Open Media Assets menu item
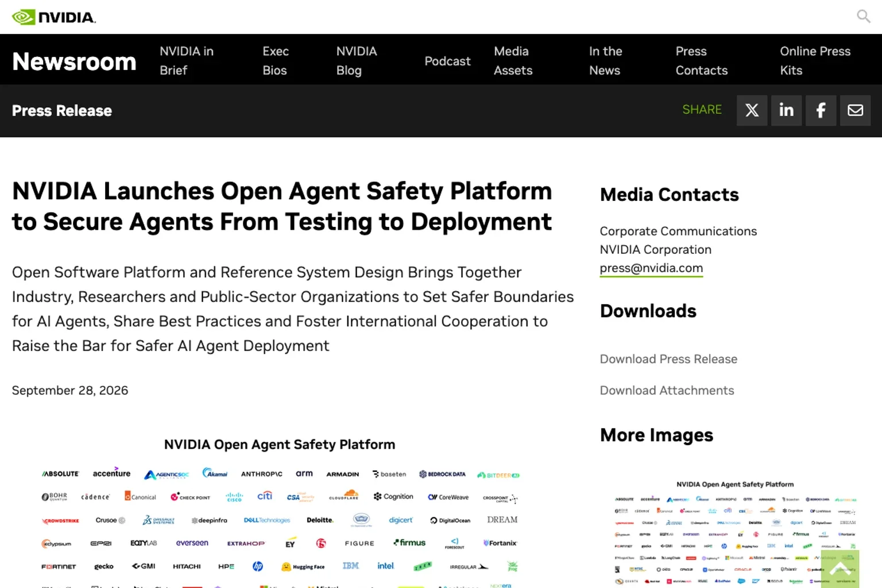The width and height of the screenshot is (882, 588). point(513,61)
